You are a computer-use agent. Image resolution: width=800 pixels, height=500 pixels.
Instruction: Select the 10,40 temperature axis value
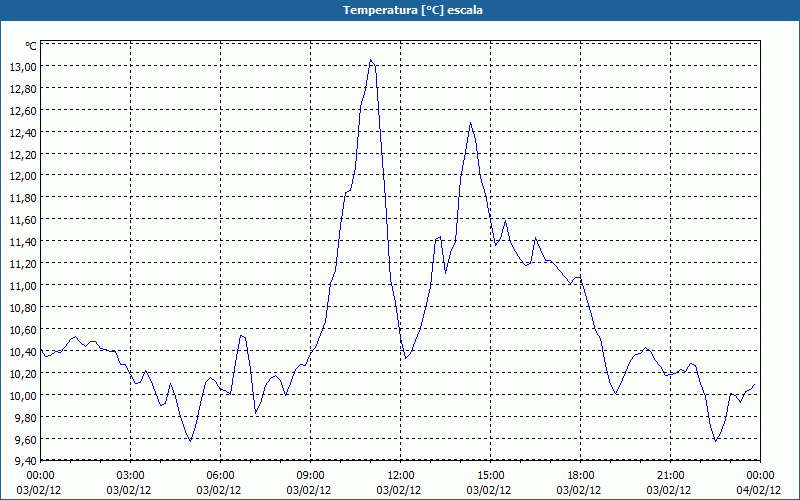22,352
